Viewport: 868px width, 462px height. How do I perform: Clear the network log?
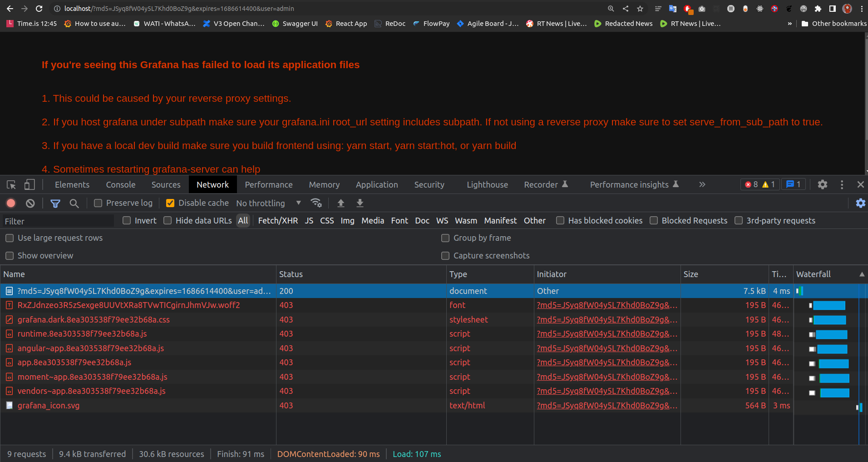coord(30,203)
